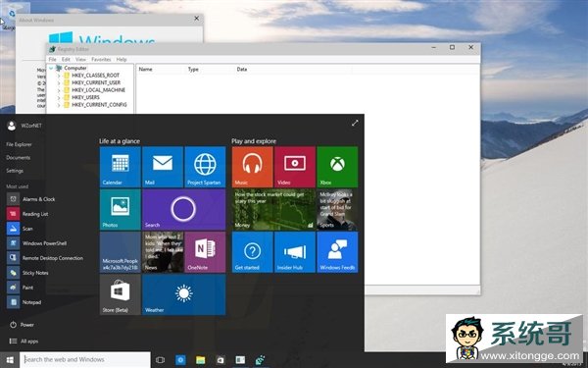Image resolution: width=588 pixels, height=368 pixels.
Task: Open the Mail tile
Action: click(x=163, y=167)
